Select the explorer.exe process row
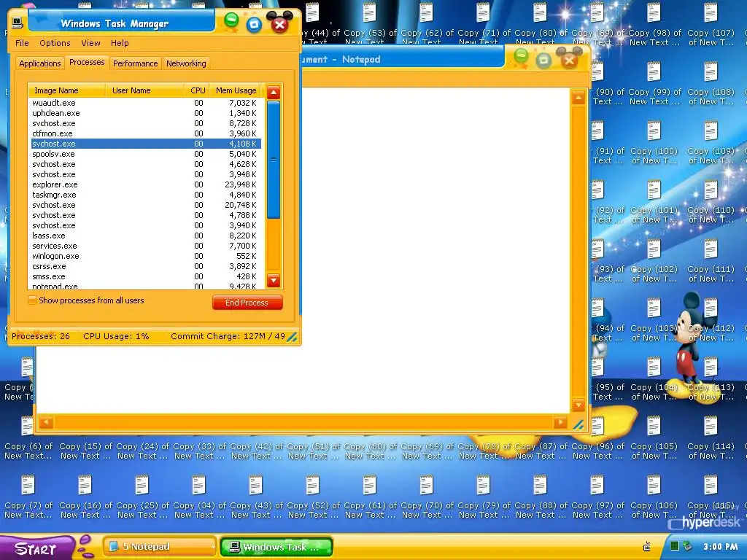747x560 pixels. [145, 184]
